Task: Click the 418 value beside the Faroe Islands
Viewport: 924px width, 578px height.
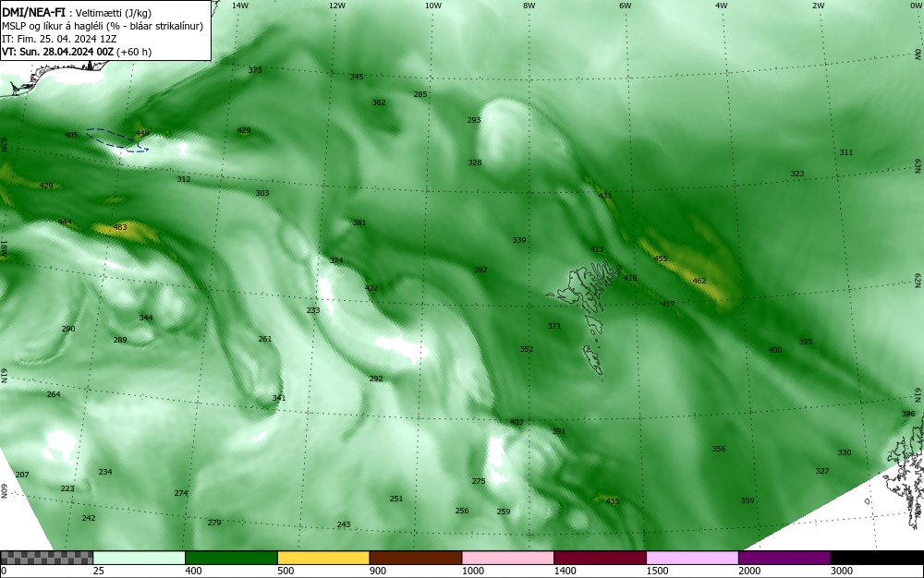Action: 630,278
